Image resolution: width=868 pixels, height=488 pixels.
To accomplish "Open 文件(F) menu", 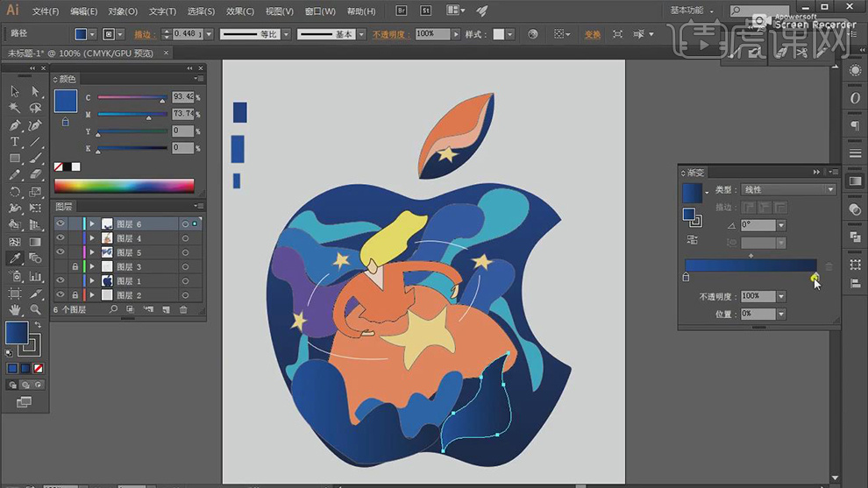I will (x=46, y=11).
